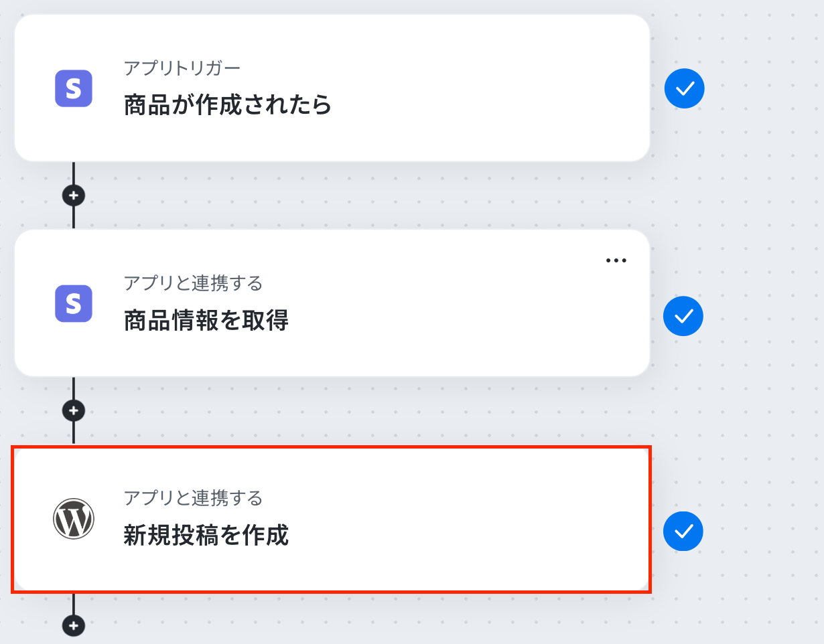Image resolution: width=824 pixels, height=644 pixels.
Task: Click the WordPress logo icon
Action: pos(74,519)
